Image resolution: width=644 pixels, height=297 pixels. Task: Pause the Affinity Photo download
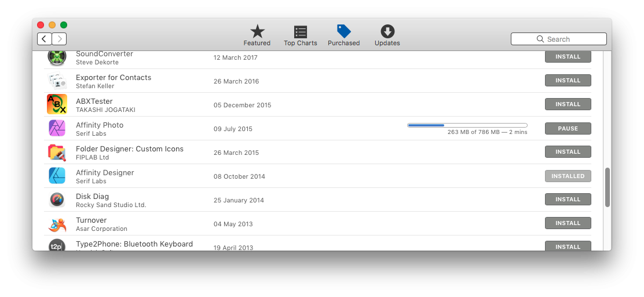pos(568,128)
